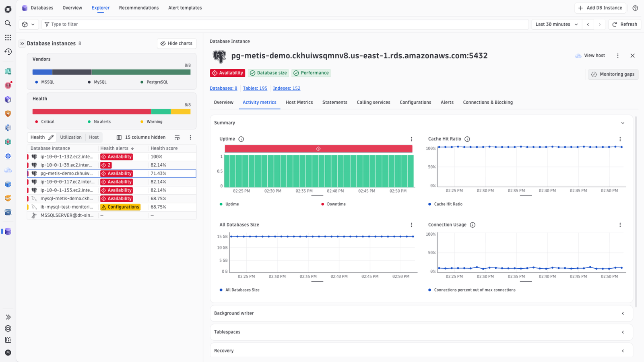Toggle Critical health legend filter

(45, 121)
